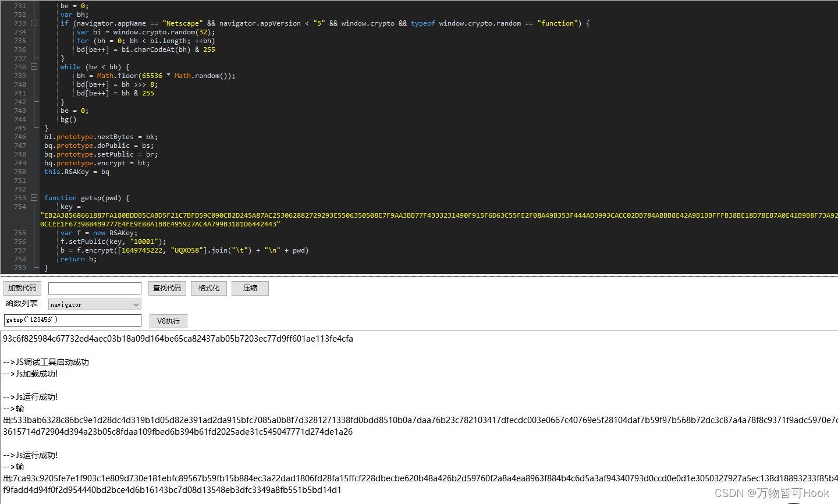Click the 格式化 format button

click(x=209, y=288)
